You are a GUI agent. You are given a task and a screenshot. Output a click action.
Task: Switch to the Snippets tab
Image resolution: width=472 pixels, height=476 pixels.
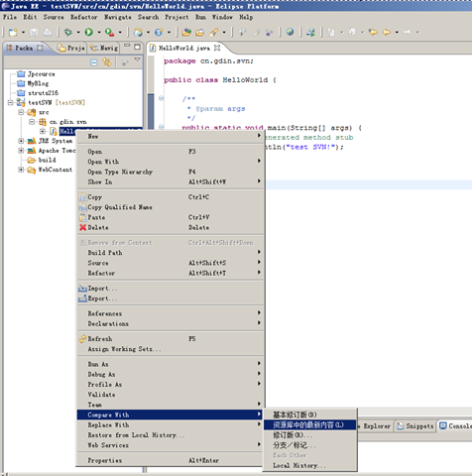point(415,426)
